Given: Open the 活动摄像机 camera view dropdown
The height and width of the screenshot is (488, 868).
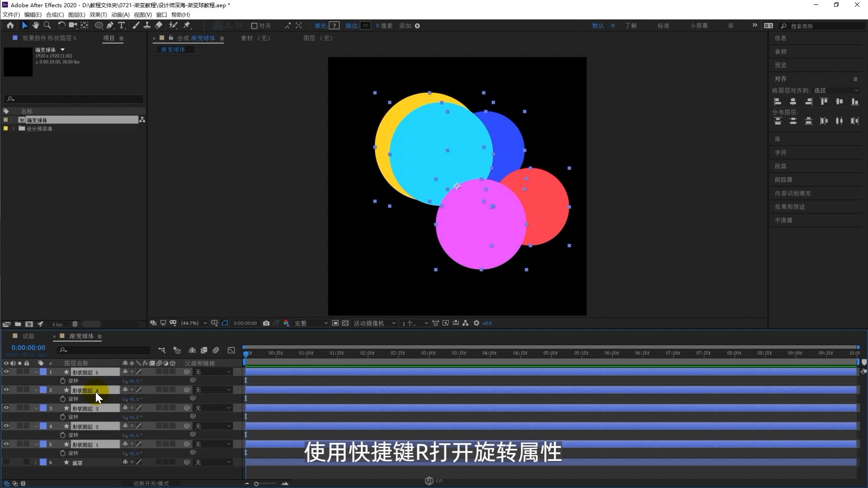Looking at the screenshot, I should tap(375, 323).
